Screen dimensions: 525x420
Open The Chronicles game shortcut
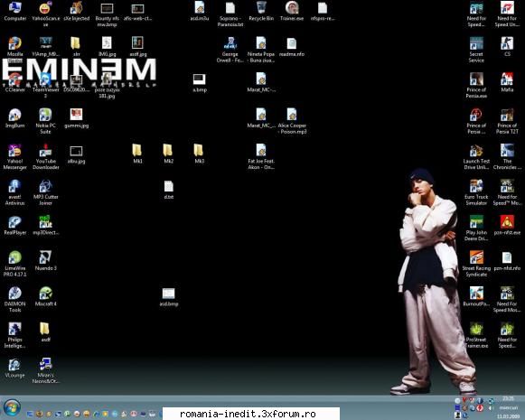507,156
